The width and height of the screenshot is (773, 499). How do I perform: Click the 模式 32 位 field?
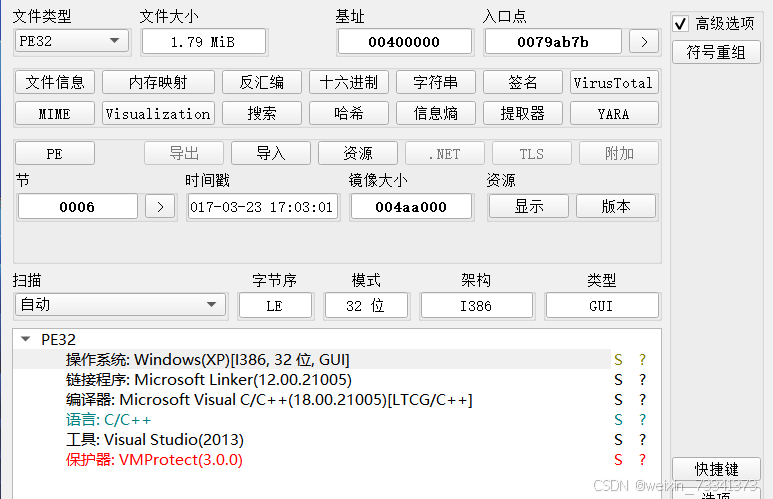tap(366, 306)
